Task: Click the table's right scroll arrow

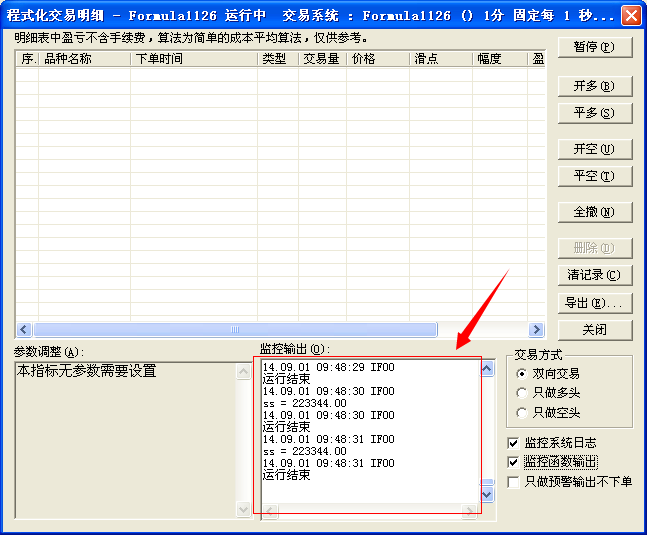Action: click(x=536, y=330)
